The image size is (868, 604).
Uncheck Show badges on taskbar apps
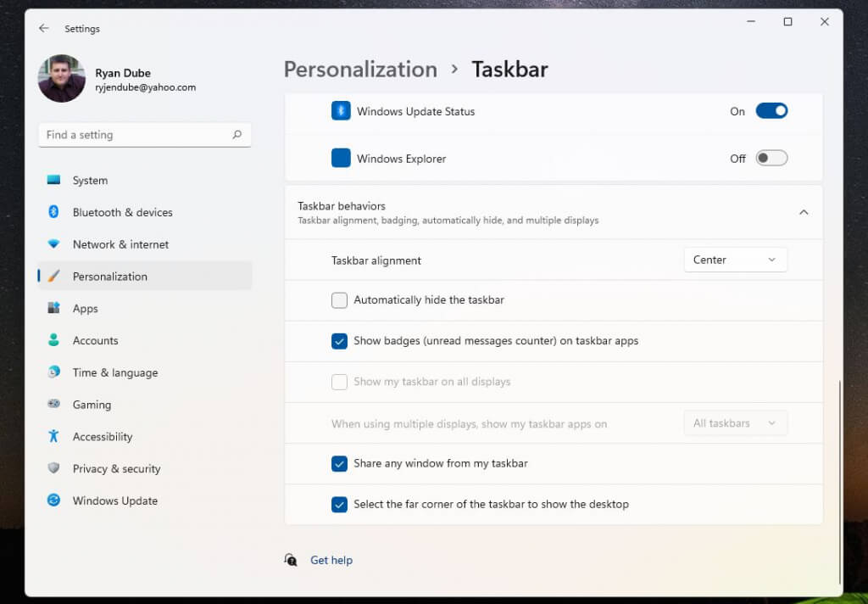(x=339, y=341)
